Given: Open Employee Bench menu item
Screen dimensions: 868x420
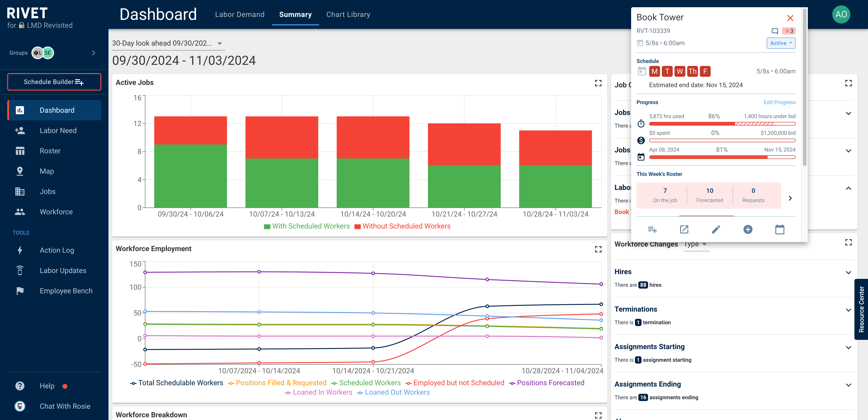Looking at the screenshot, I should [x=54, y=291].
